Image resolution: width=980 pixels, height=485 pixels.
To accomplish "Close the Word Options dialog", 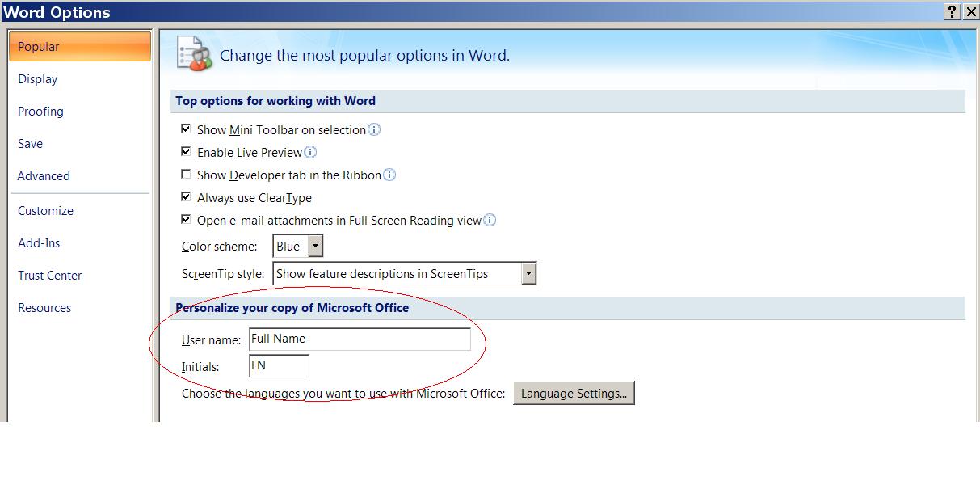I will pyautogui.click(x=972, y=11).
